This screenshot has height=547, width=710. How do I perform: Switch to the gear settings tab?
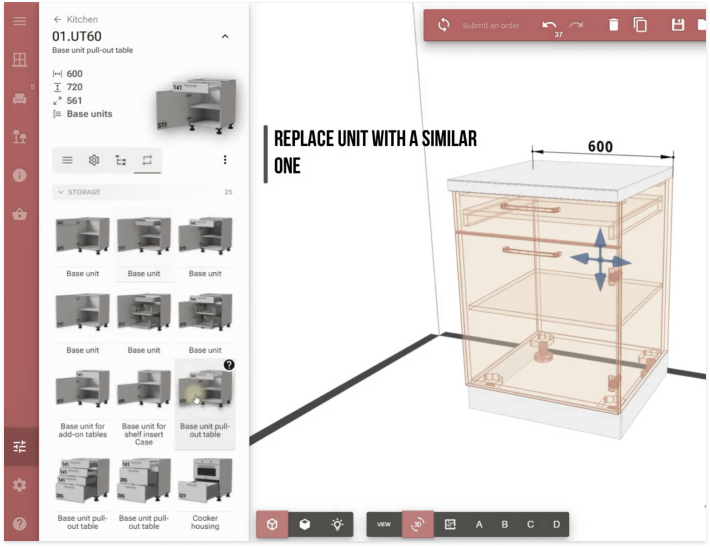coord(94,160)
